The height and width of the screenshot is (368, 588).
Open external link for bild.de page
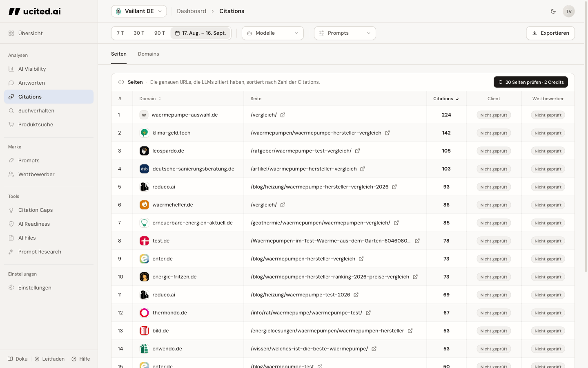410,331
